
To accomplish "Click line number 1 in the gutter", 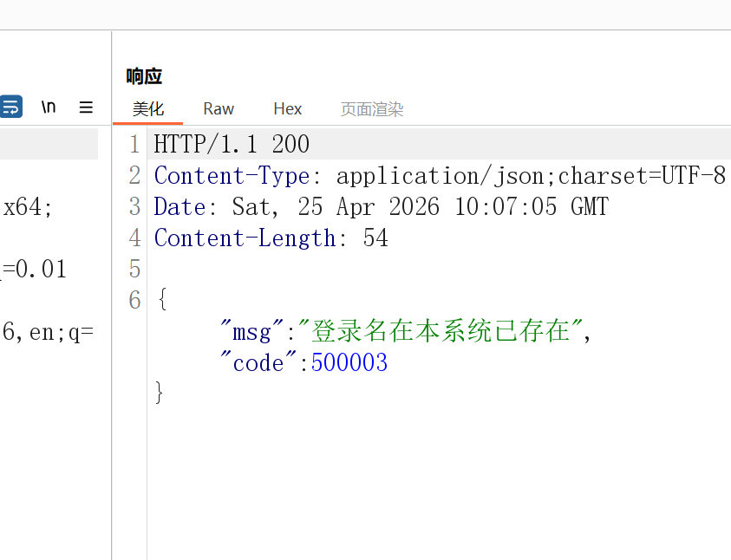I will (x=134, y=144).
